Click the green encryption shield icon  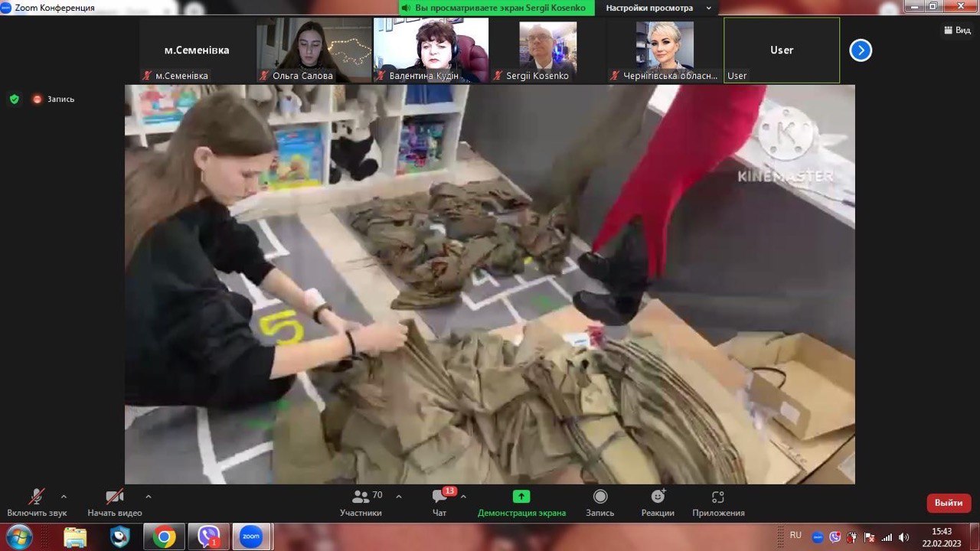14,99
